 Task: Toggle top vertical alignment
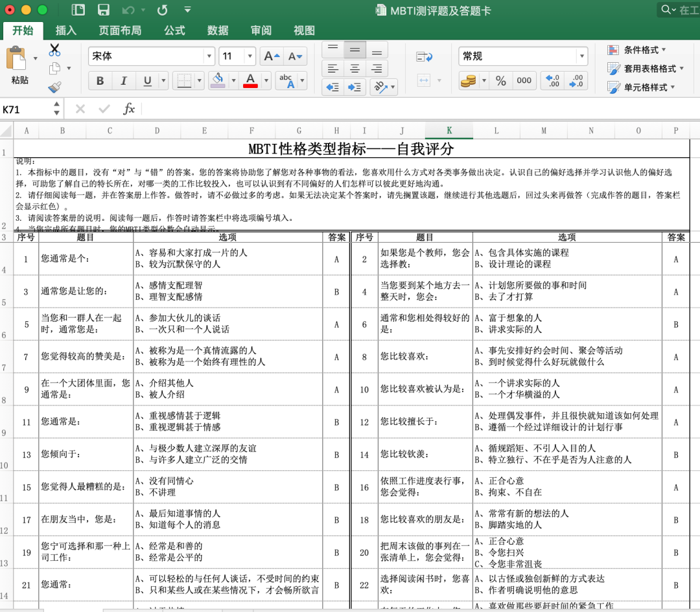click(333, 49)
